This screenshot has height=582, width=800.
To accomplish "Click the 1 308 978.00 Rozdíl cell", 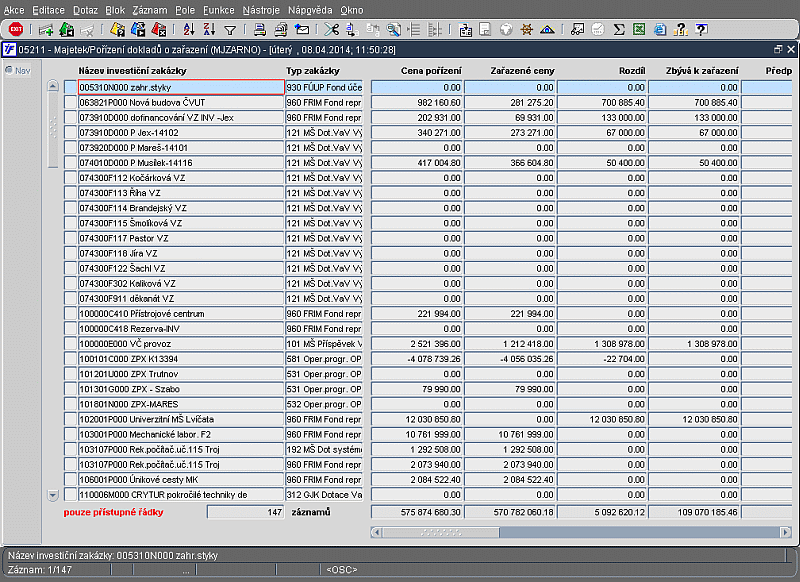I will point(602,344).
